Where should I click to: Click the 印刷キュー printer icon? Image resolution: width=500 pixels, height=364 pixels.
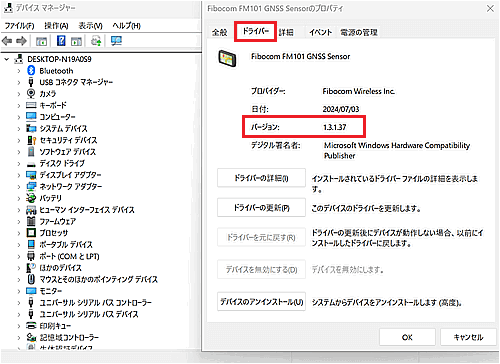pyautogui.click(x=31, y=326)
